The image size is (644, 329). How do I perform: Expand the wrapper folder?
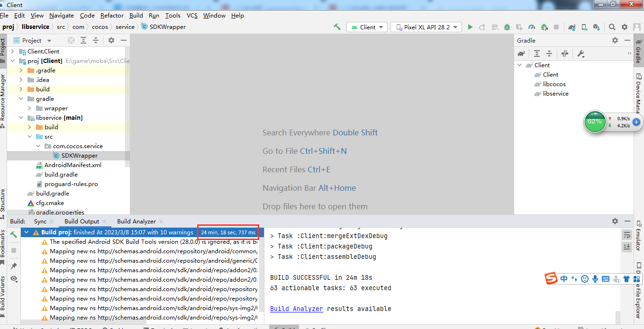point(30,108)
